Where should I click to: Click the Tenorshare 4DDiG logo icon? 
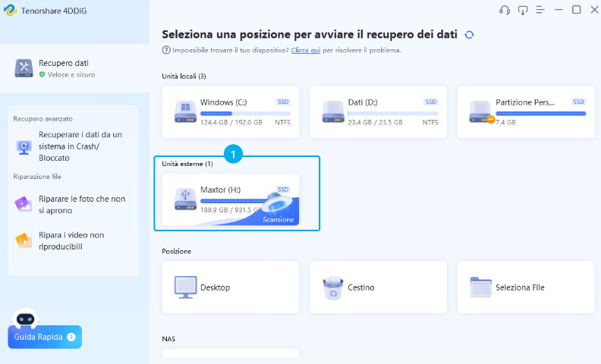click(x=11, y=11)
